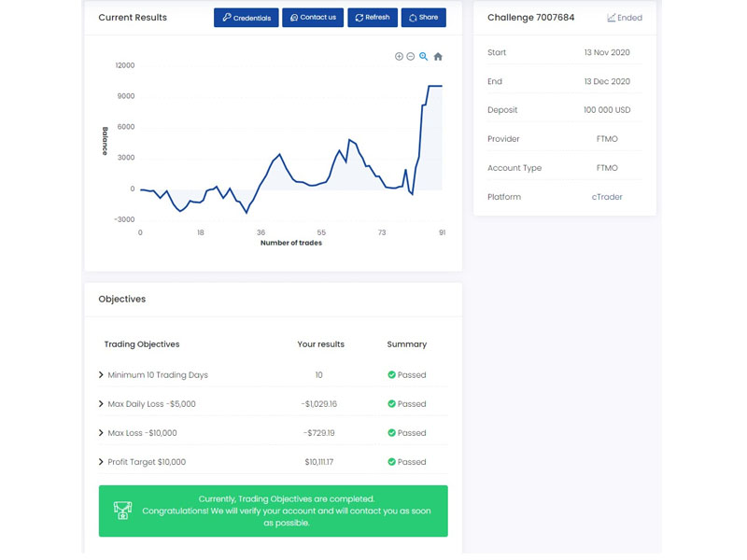Share the challenge results

click(x=424, y=18)
